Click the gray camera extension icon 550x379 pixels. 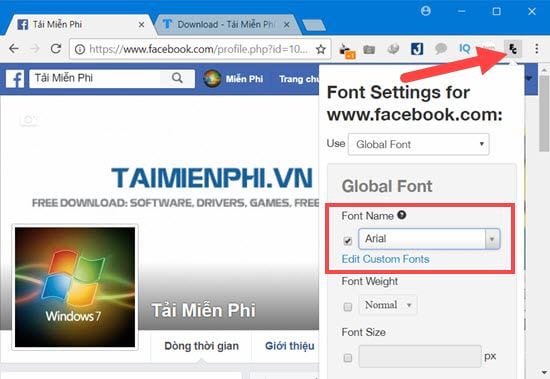(369, 49)
